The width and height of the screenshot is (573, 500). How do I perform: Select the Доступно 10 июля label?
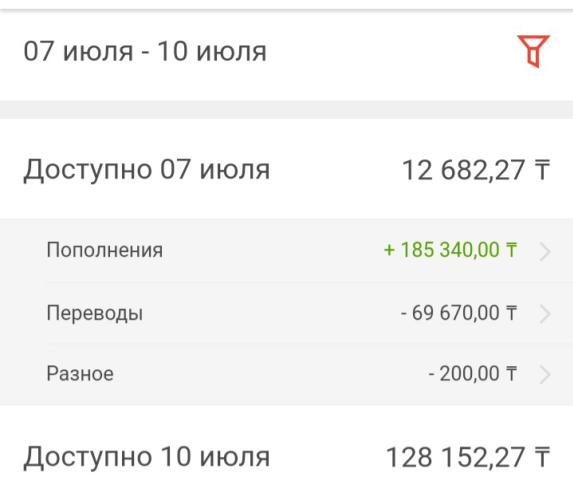pyautogui.click(x=147, y=457)
